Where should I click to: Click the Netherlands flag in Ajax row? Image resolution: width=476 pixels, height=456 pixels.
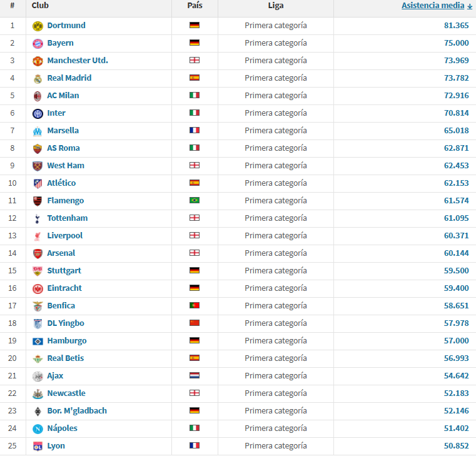195,376
